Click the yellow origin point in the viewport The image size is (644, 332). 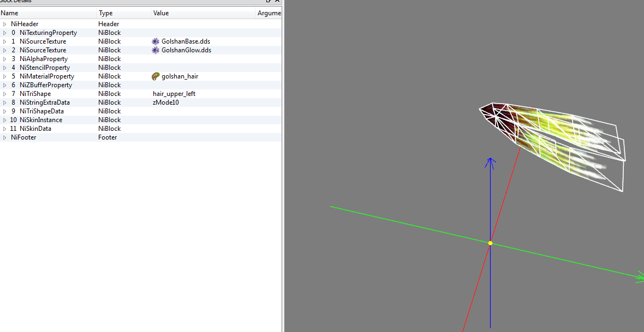coord(490,243)
